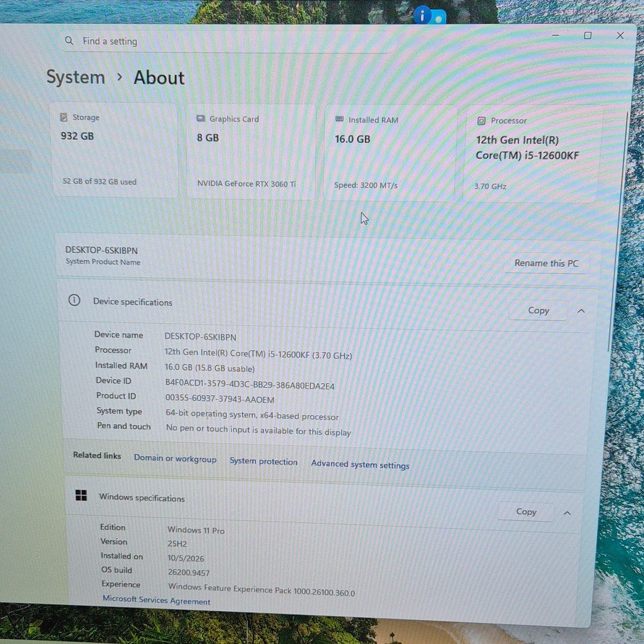This screenshot has width=644, height=644.
Task: Click the Device specifications info icon
Action: click(x=75, y=301)
